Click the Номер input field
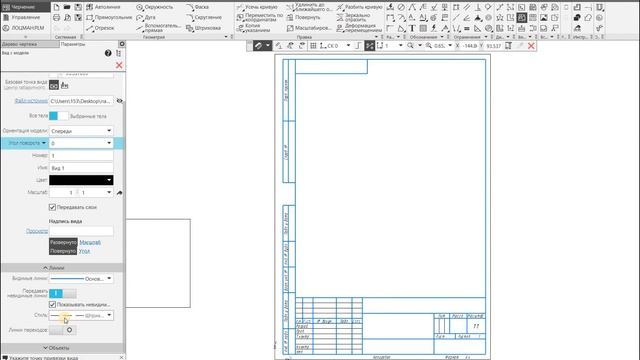The image size is (640, 360). pyautogui.click(x=81, y=156)
